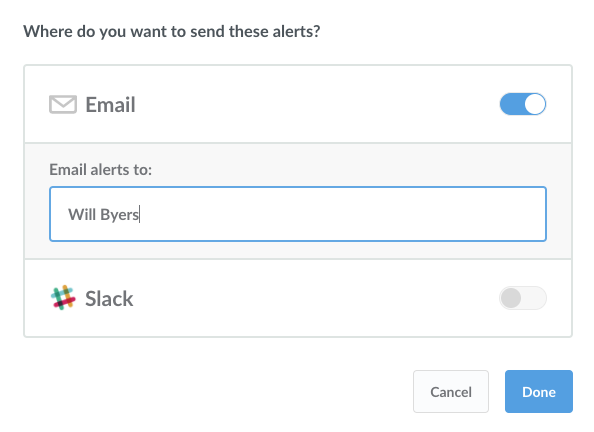
Task: Click the colorful Slack logo icon
Action: (x=63, y=297)
